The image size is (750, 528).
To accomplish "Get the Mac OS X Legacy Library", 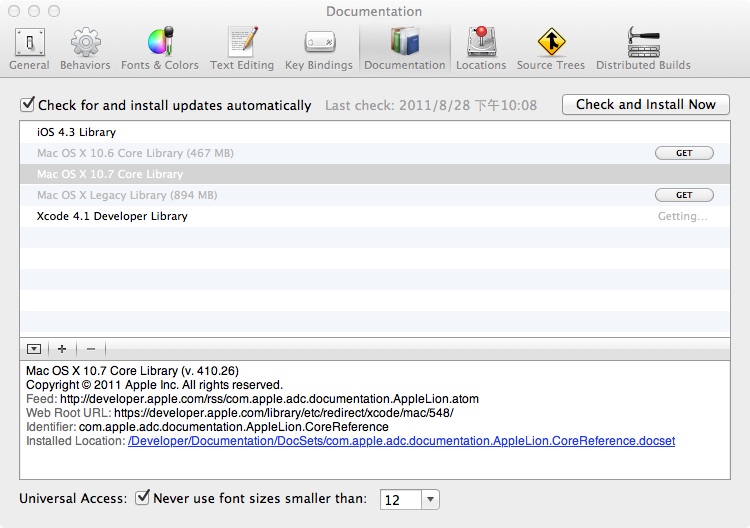I will click(x=684, y=195).
